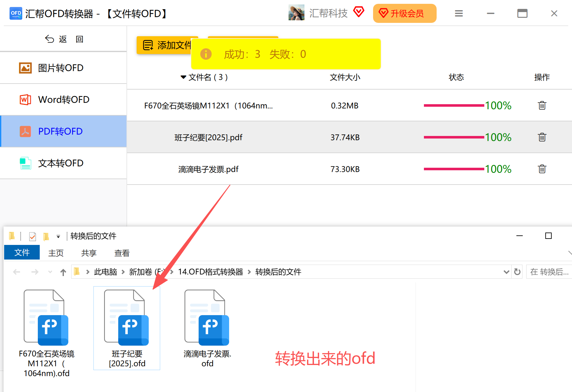Click 此电脑 in the address bar
The height and width of the screenshot is (392, 572).
[106, 272]
